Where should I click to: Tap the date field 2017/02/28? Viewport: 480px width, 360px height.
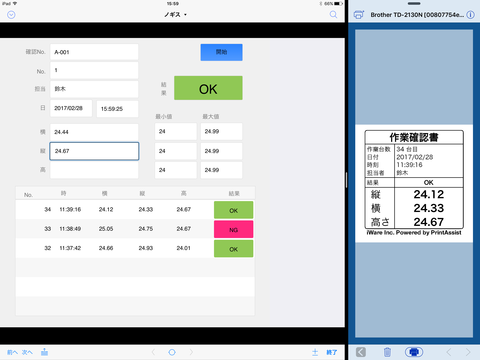pyautogui.click(x=71, y=108)
